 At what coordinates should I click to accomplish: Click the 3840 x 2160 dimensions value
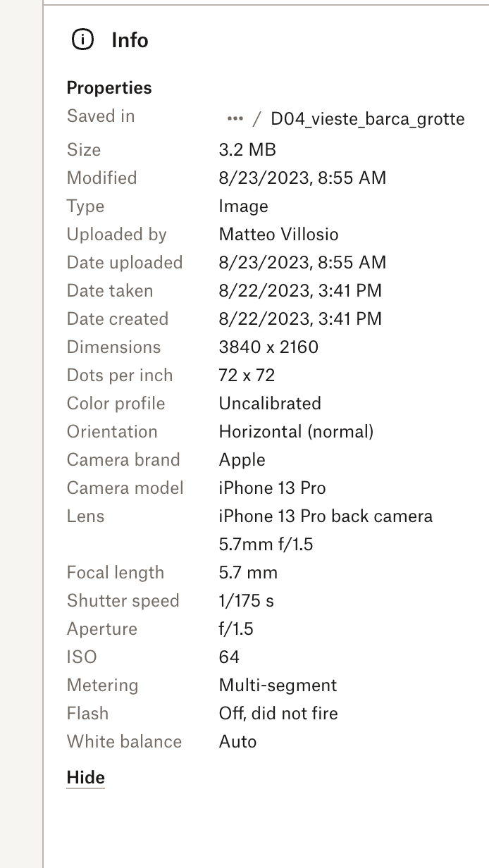tap(268, 347)
